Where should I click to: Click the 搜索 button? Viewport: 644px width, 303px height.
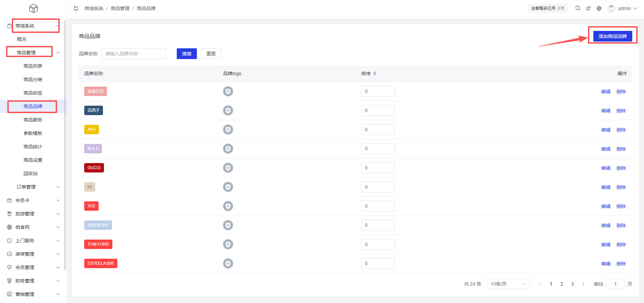pyautogui.click(x=187, y=54)
